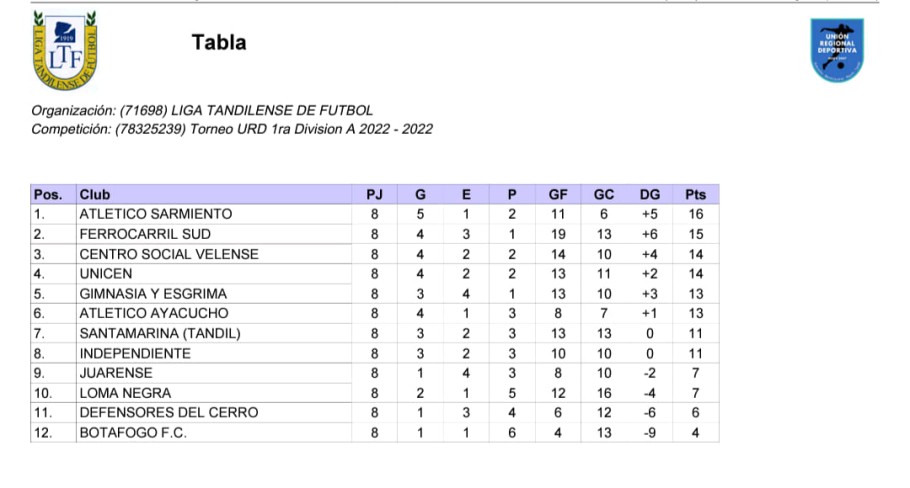910x488 pixels.
Task: Select LOMA NEGRA in the standings
Action: (x=125, y=393)
